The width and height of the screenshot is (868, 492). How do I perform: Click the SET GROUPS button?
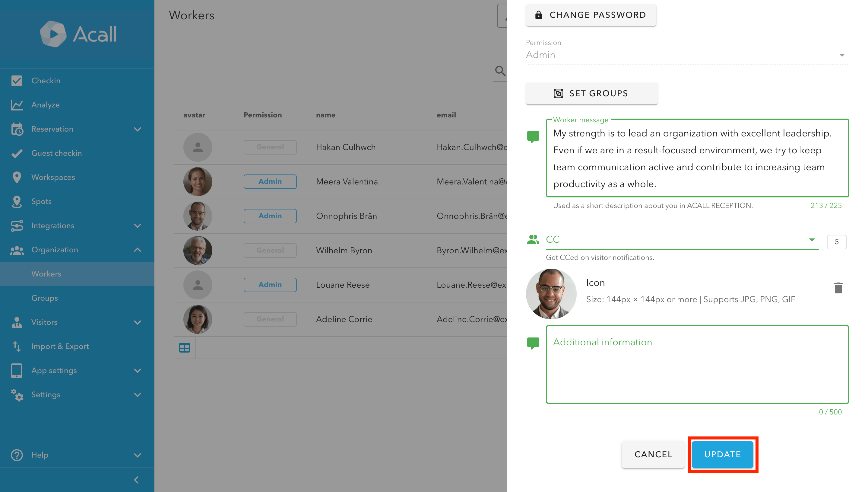click(591, 93)
